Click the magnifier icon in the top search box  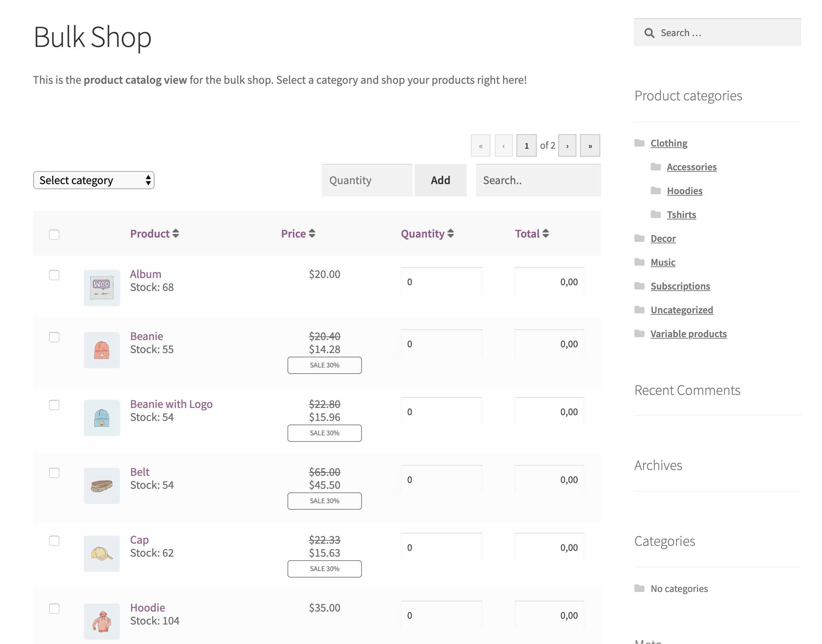pos(649,33)
